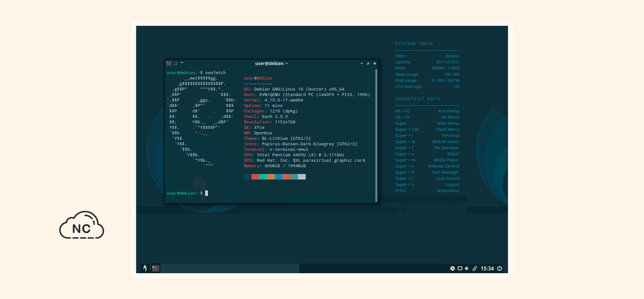Click the "Terminal: x-terminal-emul" line
This screenshot has width=644, height=299.
coord(276,149)
